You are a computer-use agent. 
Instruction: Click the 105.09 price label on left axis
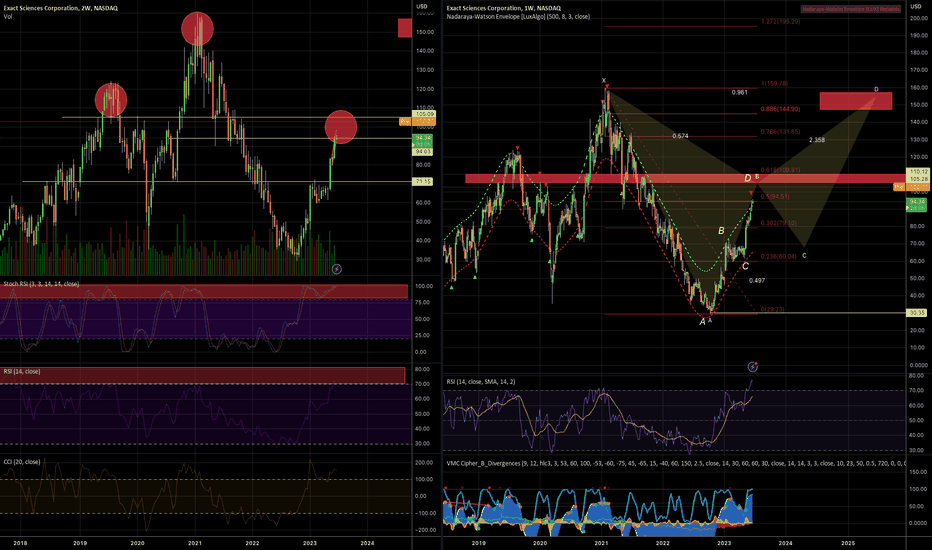pos(424,114)
